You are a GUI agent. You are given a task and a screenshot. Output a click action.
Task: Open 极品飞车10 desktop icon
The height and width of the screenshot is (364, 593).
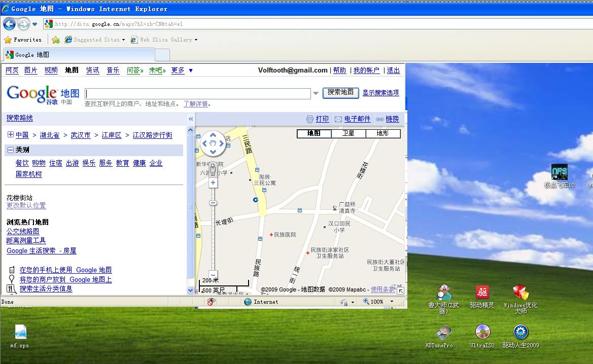tap(560, 176)
